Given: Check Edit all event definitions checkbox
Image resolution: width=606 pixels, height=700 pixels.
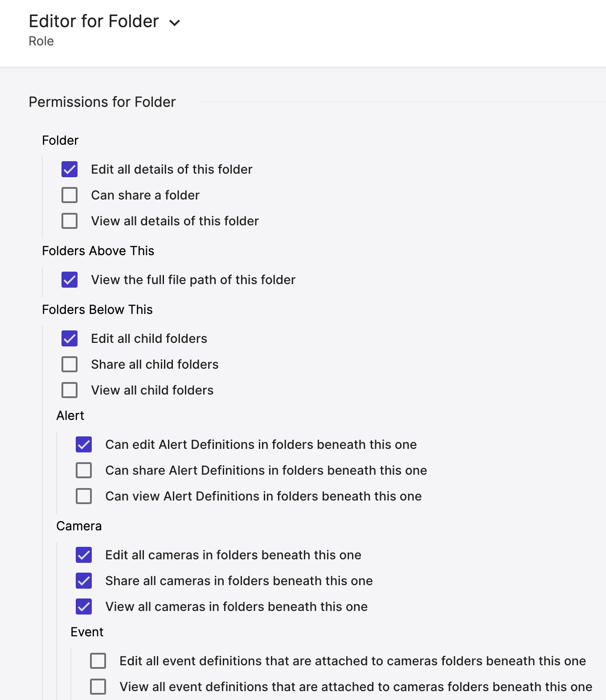Looking at the screenshot, I should pyautogui.click(x=98, y=661).
